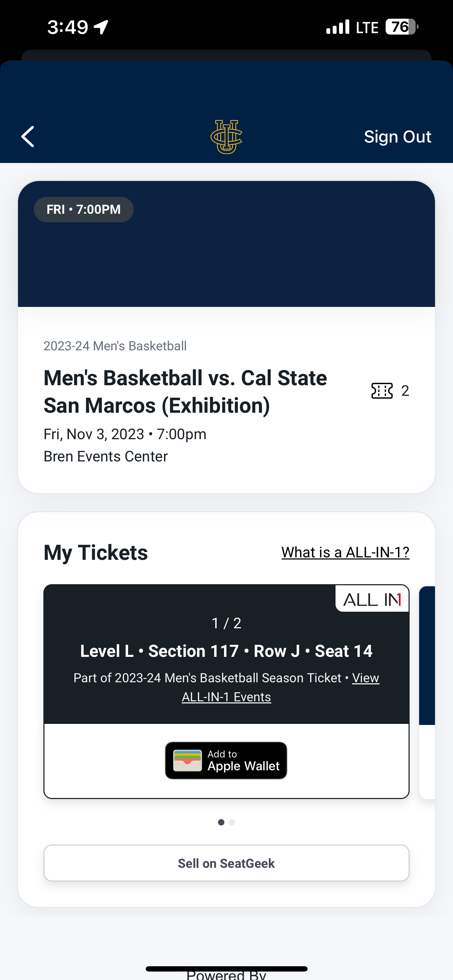Tap the Section 117 Row J seat details
Screen dimensions: 453x980
coord(226,651)
